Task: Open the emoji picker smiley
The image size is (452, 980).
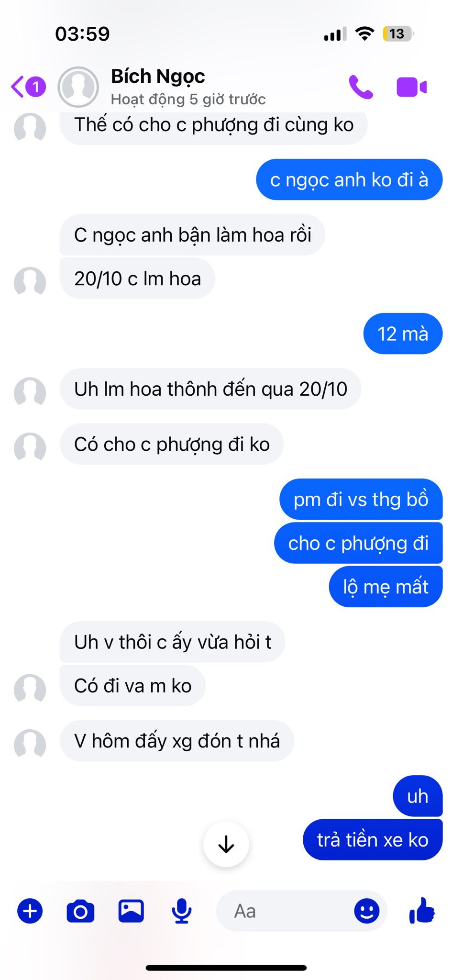Action: tap(367, 911)
